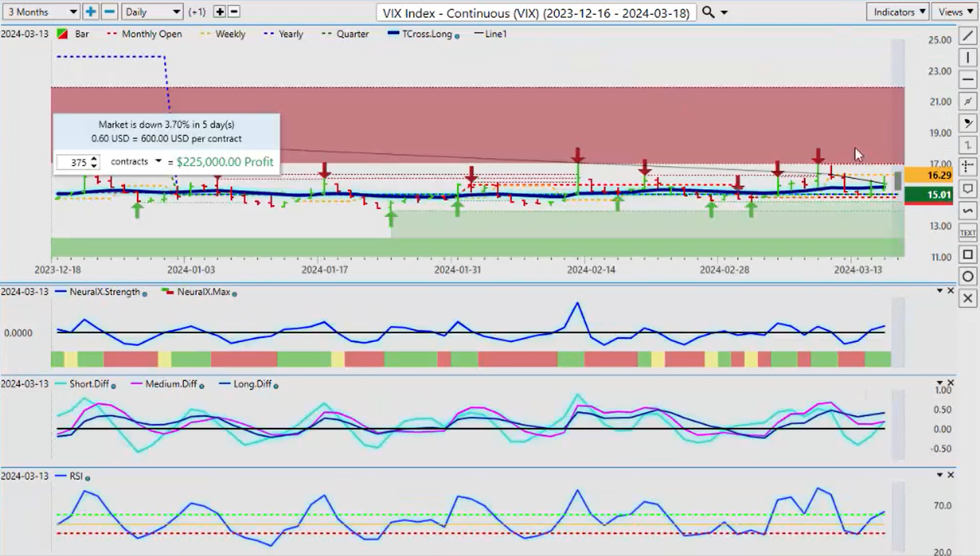The image size is (980, 556).
Task: Toggle the RSI indicator dot
Action: click(x=88, y=478)
